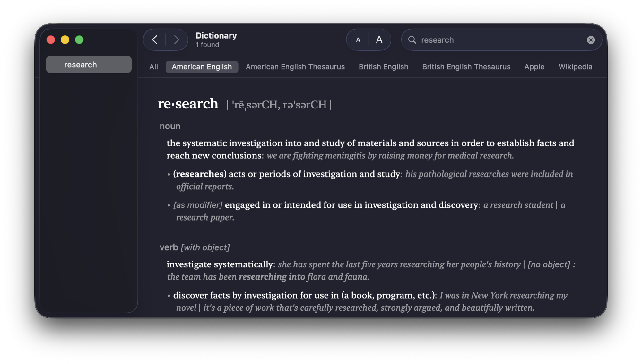Decrease text size with the small A icon
Viewport: 642px width, 364px height.
(x=358, y=39)
